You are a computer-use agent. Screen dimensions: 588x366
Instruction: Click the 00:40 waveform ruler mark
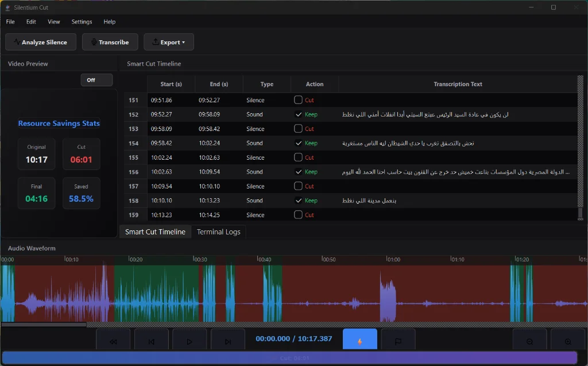264,259
